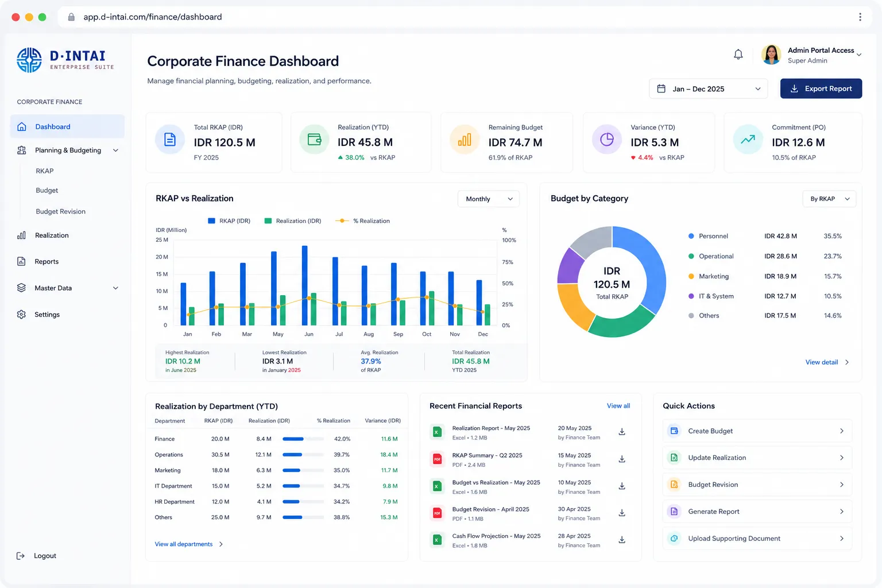The height and width of the screenshot is (588, 882).
Task: Click the Realization bar-chart sidebar icon
Action: [x=22, y=235]
